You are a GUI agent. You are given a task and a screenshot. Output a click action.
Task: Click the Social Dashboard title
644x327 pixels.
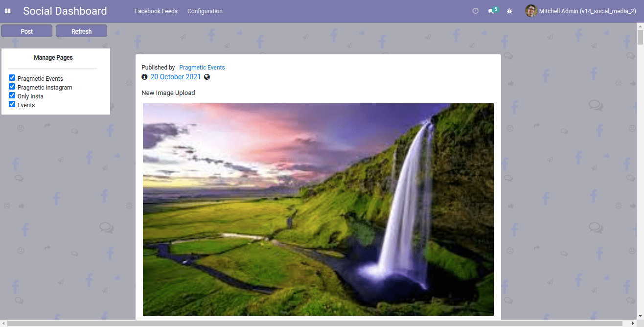tap(65, 11)
